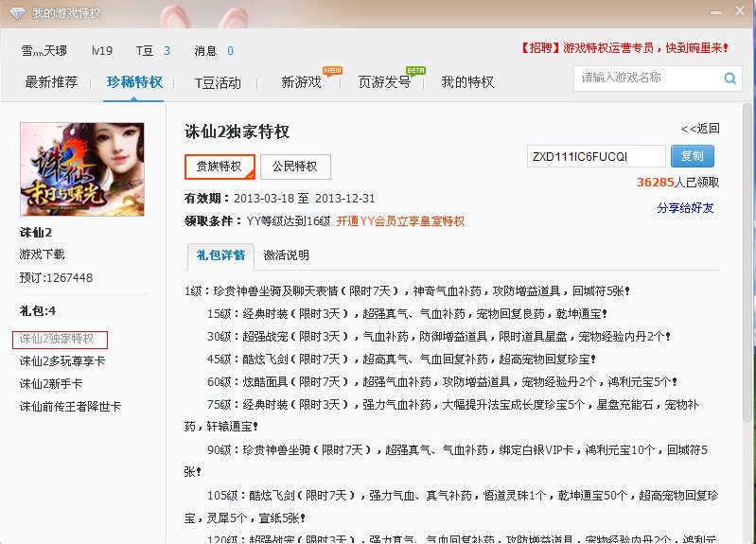Open the 最新推荐 tab

(52, 82)
